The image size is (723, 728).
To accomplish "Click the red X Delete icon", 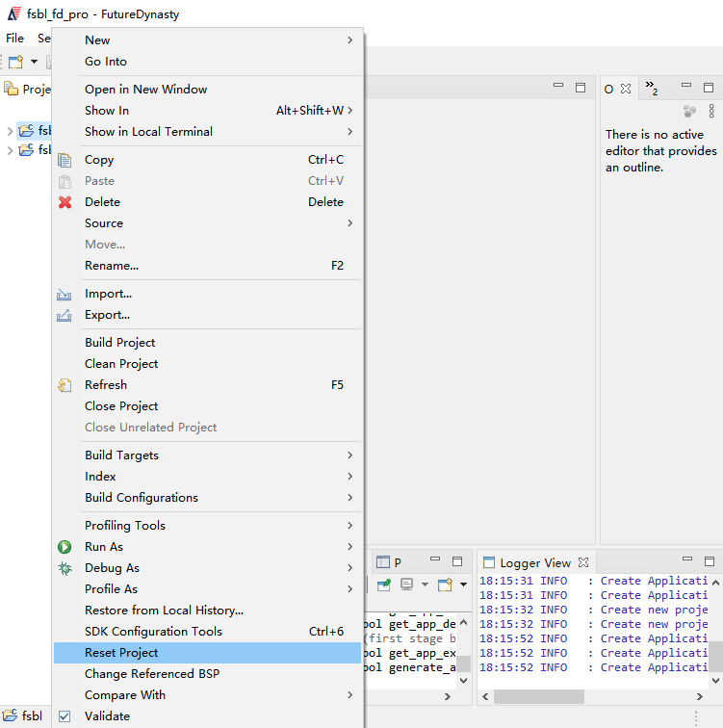I will 65,202.
